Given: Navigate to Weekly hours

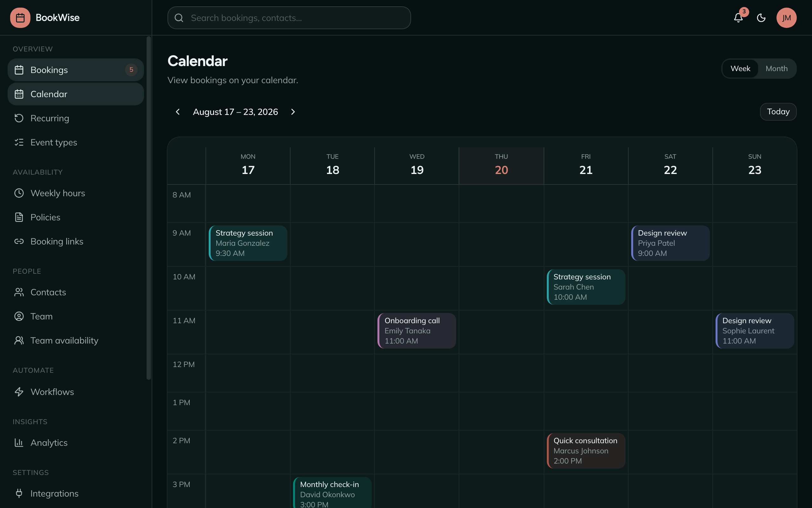Looking at the screenshot, I should click(x=76, y=193).
